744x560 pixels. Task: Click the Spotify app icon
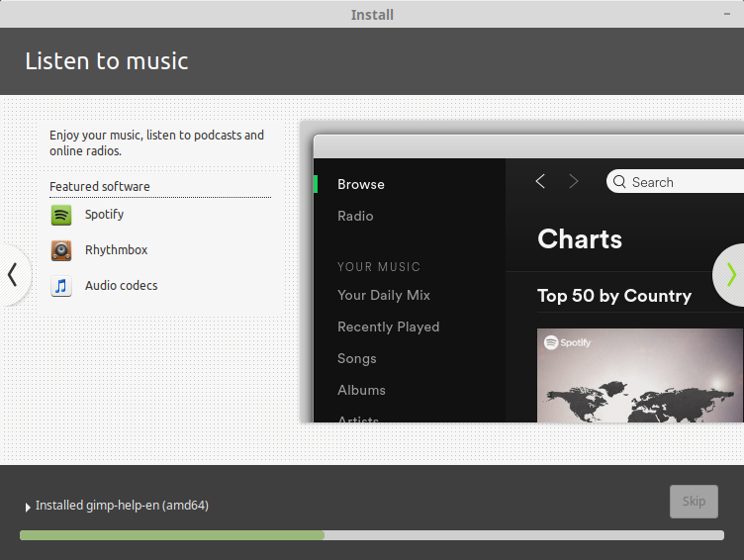(x=61, y=215)
